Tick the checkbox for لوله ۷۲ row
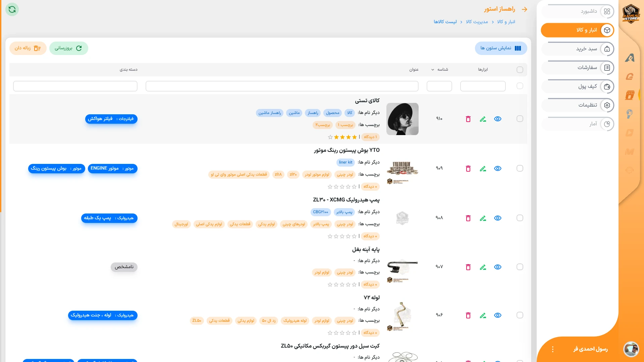This screenshot has height=362, width=644. [520, 315]
